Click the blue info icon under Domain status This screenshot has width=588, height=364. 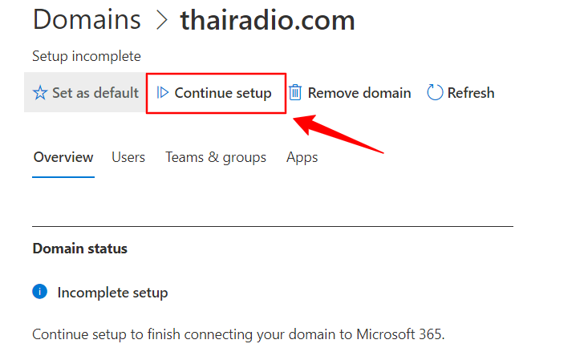[40, 292]
